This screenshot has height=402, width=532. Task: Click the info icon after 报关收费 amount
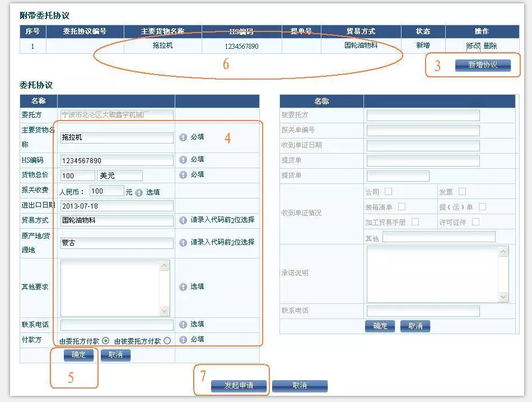(139, 192)
